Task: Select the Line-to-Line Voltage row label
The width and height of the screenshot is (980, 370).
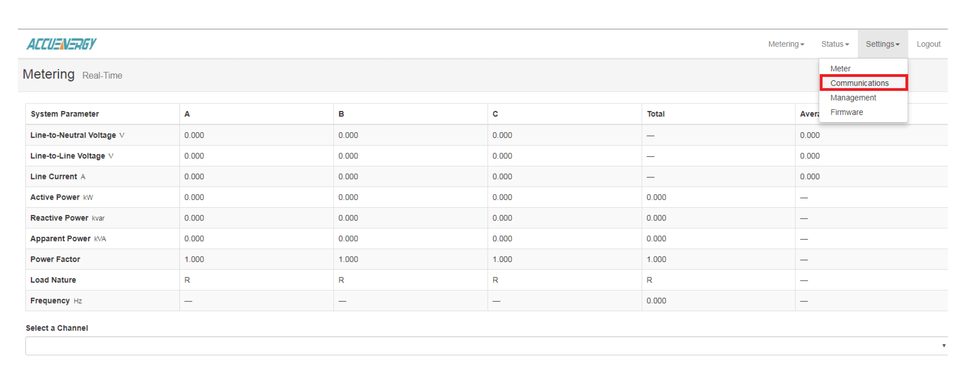Action: 68,156
